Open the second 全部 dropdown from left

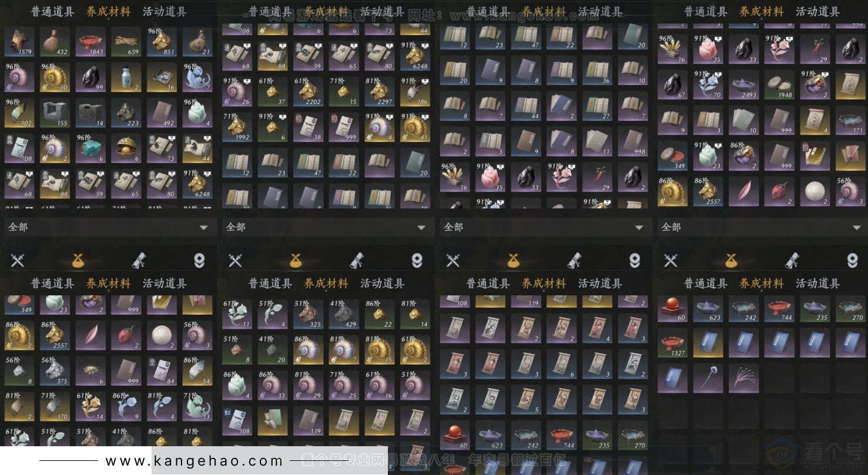(x=326, y=227)
